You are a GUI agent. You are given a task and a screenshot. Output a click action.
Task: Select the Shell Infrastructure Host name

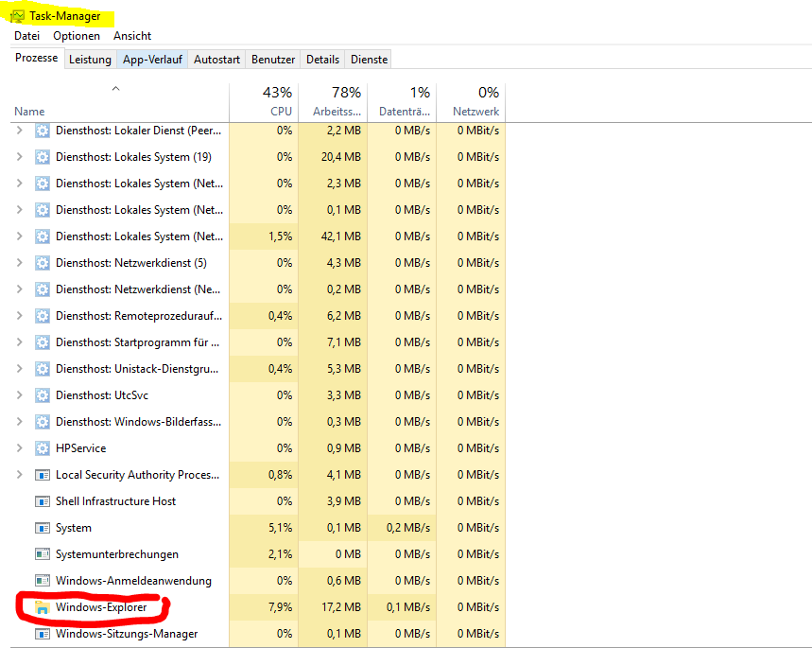click(115, 501)
